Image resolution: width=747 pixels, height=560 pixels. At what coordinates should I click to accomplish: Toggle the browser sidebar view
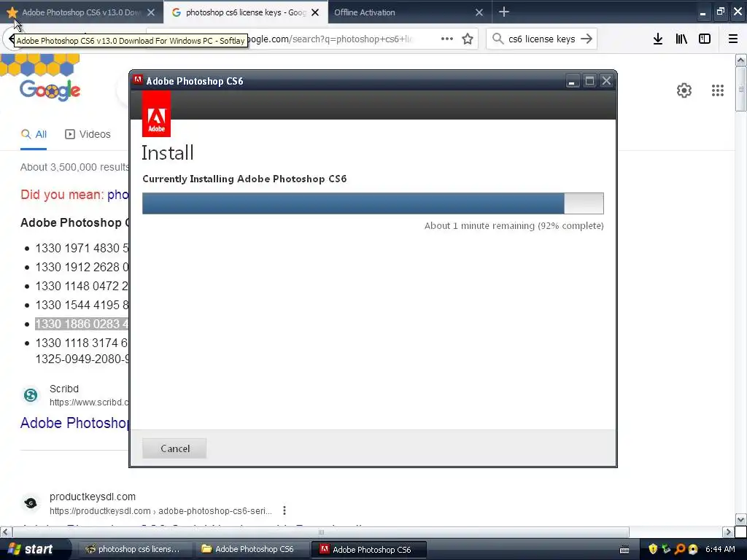[705, 39]
